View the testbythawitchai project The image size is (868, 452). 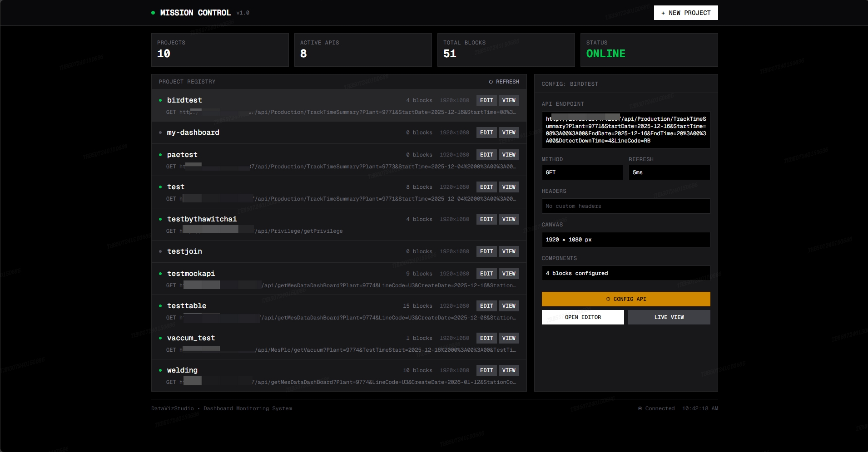pyautogui.click(x=509, y=219)
